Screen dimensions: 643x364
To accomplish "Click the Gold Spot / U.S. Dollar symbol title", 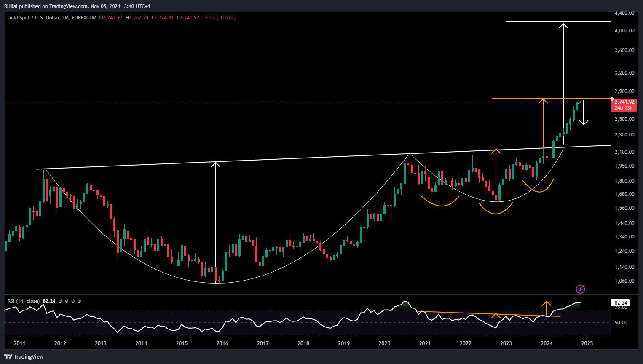I will pos(34,18).
